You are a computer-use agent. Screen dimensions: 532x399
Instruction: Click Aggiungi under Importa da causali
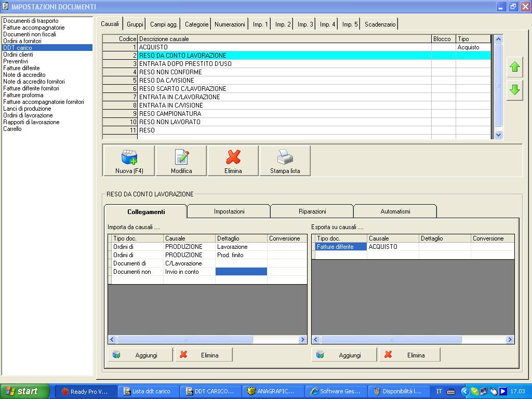pyautogui.click(x=140, y=355)
